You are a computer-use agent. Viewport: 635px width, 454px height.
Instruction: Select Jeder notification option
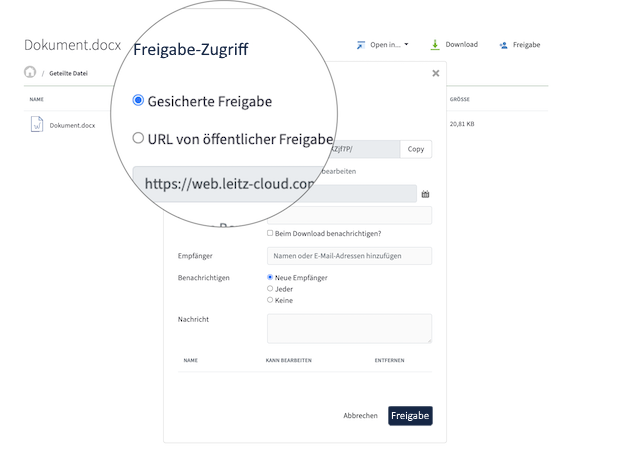click(270, 288)
